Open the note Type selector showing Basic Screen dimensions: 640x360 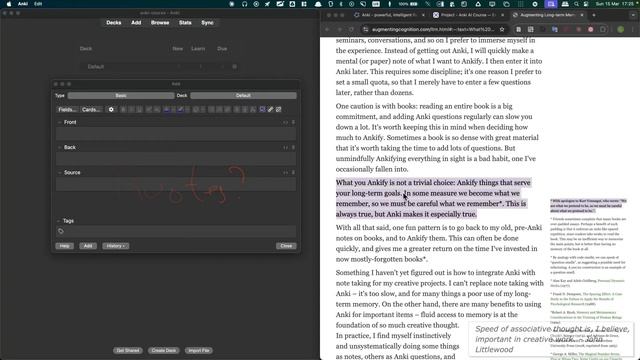click(121, 96)
